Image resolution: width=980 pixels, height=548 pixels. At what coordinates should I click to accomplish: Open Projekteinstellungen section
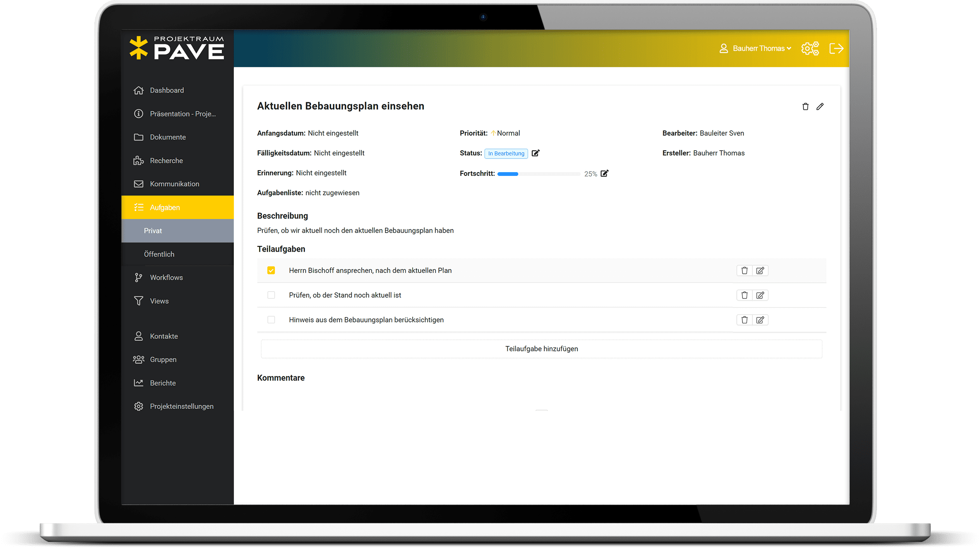[178, 406]
